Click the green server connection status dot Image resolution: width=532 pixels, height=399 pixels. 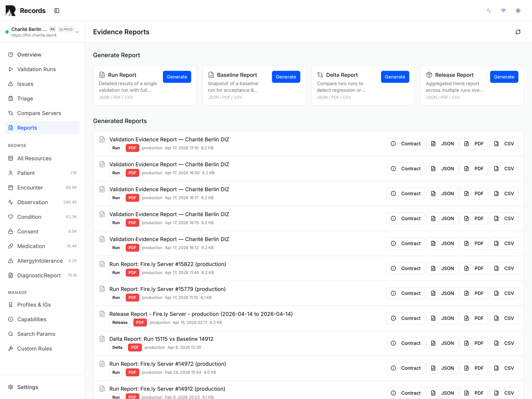click(7, 32)
